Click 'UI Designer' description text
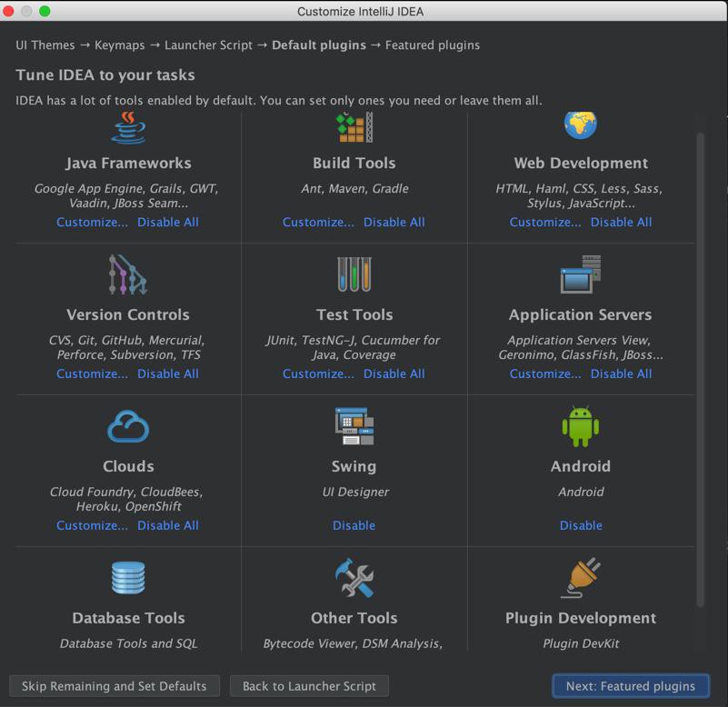Viewport: 728px width, 707px height. pyautogui.click(x=355, y=492)
